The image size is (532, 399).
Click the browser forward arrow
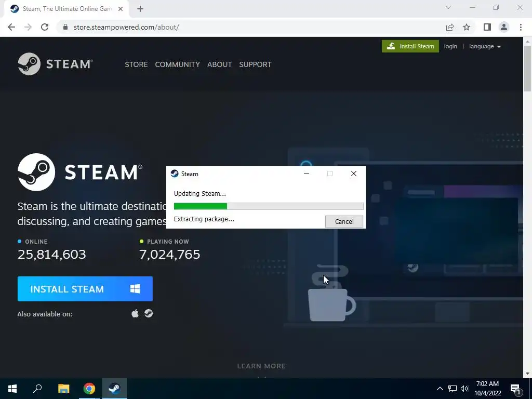(28, 27)
